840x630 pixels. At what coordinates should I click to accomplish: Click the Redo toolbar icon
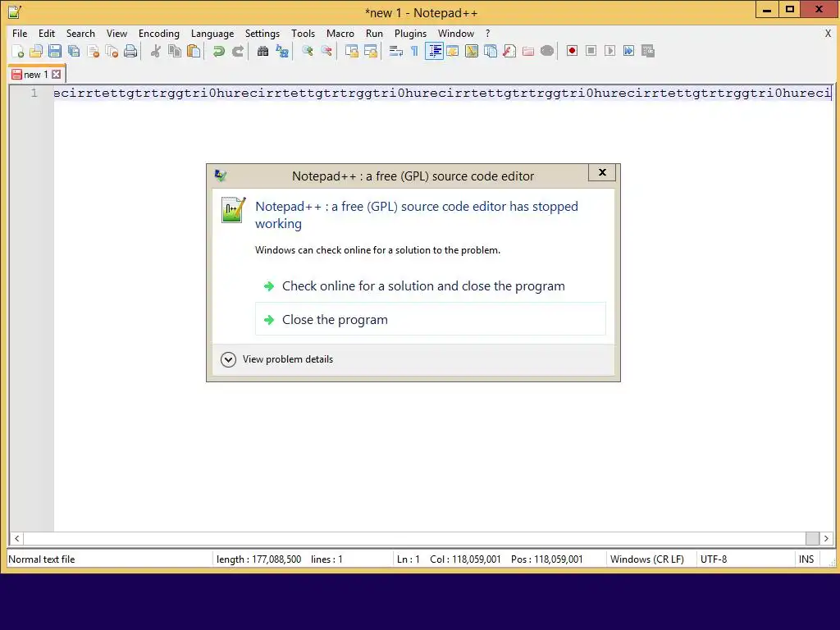(238, 51)
